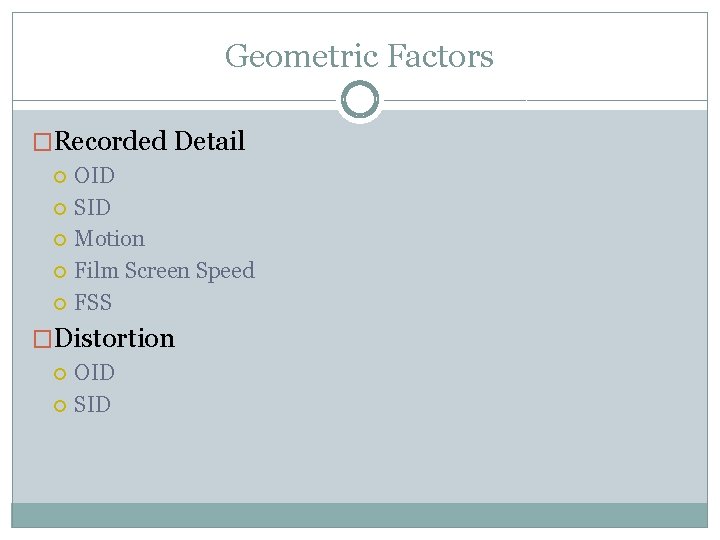Select the Recorded Detail heading text
The width and height of the screenshot is (720, 540).
coord(150,141)
